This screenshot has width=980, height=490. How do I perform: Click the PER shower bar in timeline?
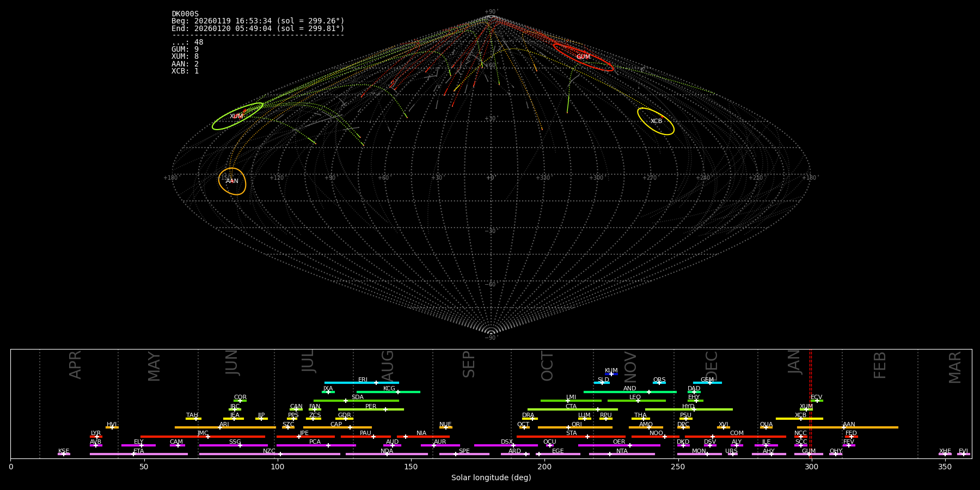click(371, 409)
